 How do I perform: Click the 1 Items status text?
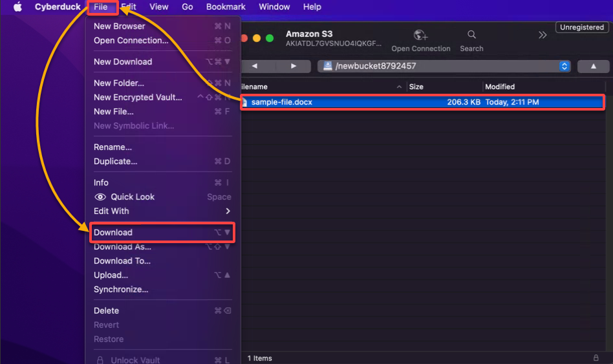coord(259,358)
